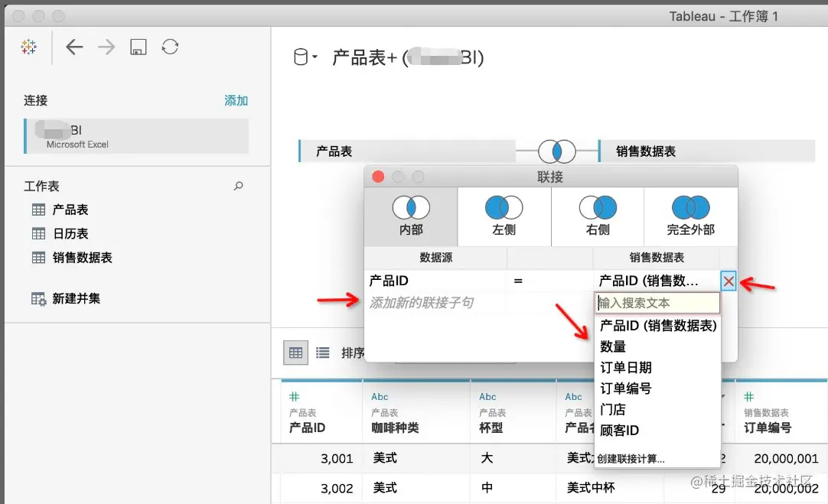Click the 产品表 canvas table block
The width and height of the screenshot is (828, 504).
[407, 151]
